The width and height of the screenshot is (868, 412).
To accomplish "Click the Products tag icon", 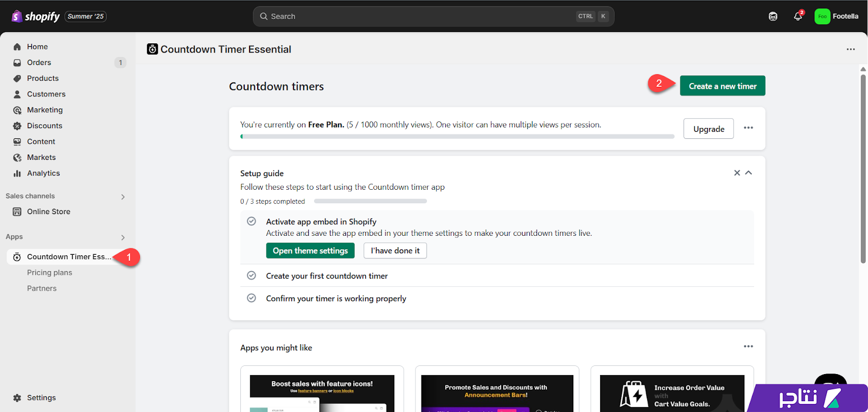I will tap(17, 78).
